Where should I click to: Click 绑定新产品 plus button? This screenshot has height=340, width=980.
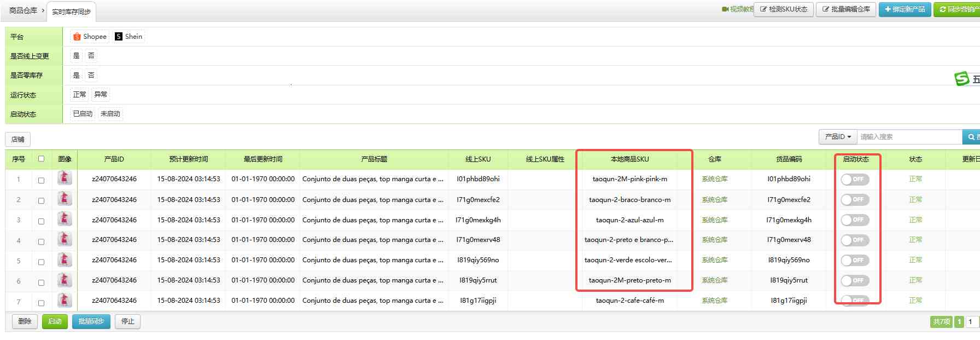click(905, 9)
